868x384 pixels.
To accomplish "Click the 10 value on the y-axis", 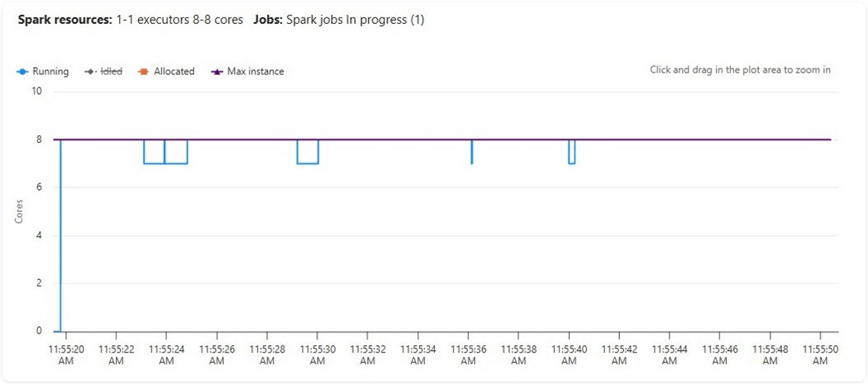I will click(36, 91).
